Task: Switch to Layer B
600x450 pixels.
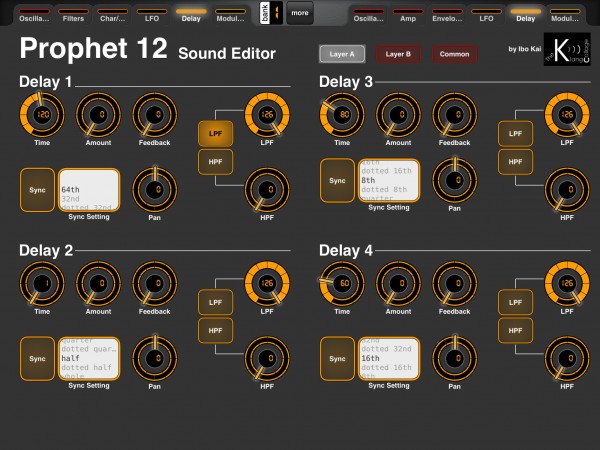Action: [x=398, y=54]
